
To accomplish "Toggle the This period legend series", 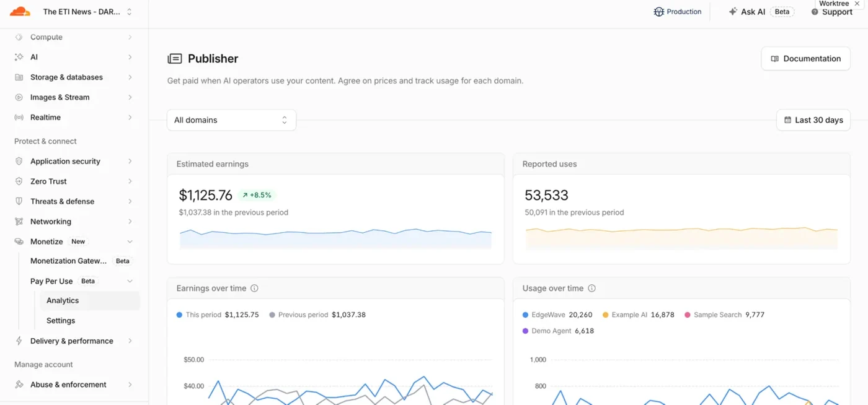I will point(217,315).
